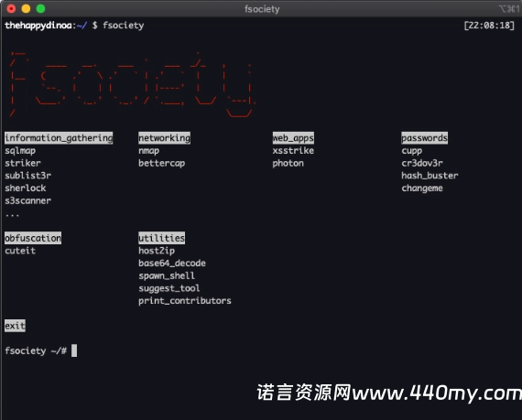The height and width of the screenshot is (420, 522).
Task: Select the hash_buster entry
Action: pos(430,176)
